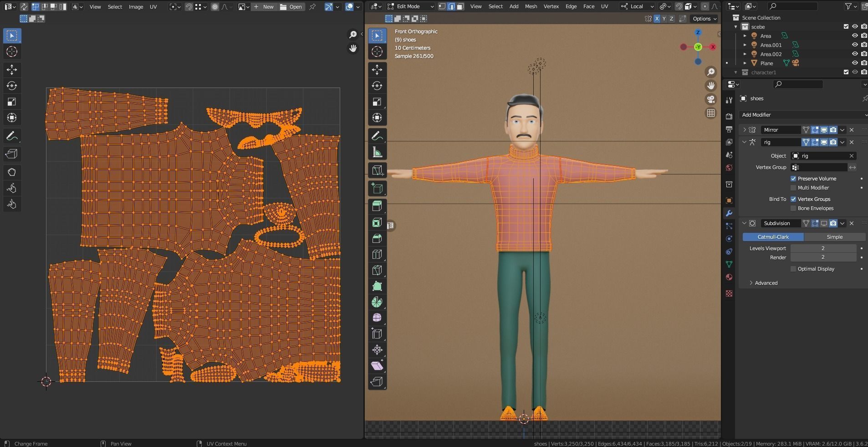Open the Material properties tab

[729, 277]
